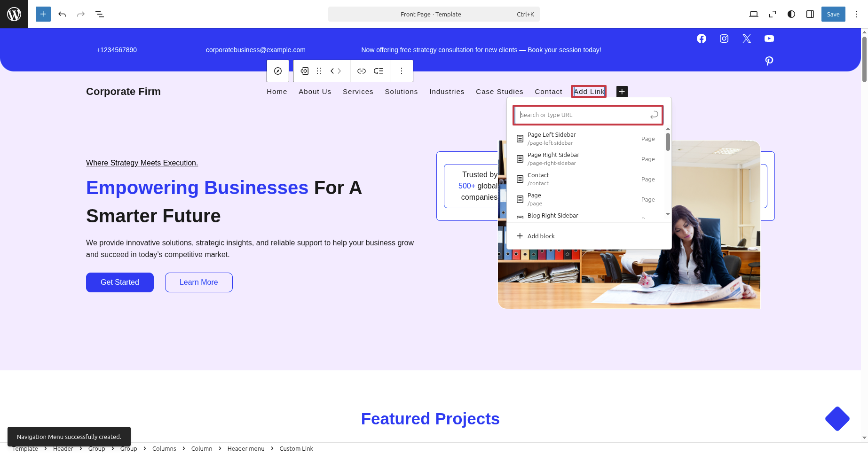Open the Front Page Template command palette
The image size is (868, 454).
coord(434,14)
